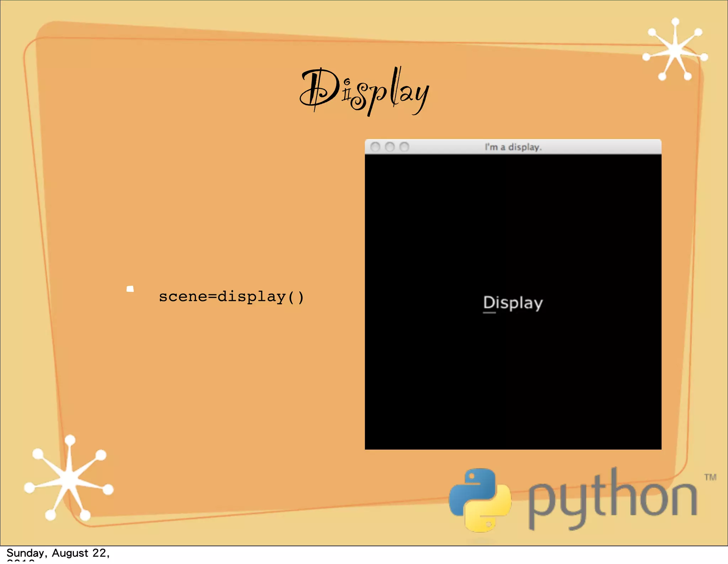This screenshot has width=728, height=564.
Task: Click the Sunday, August 22 date text
Action: [58, 553]
